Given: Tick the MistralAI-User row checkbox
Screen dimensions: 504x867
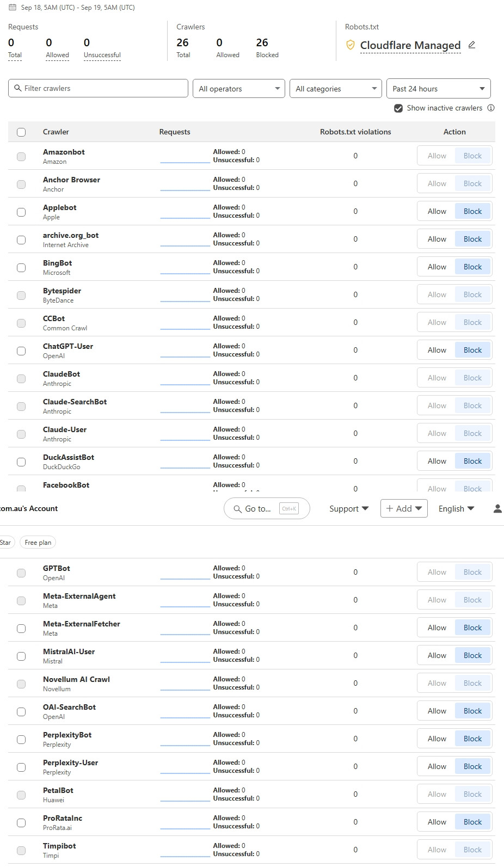Looking at the screenshot, I should (x=21, y=656).
